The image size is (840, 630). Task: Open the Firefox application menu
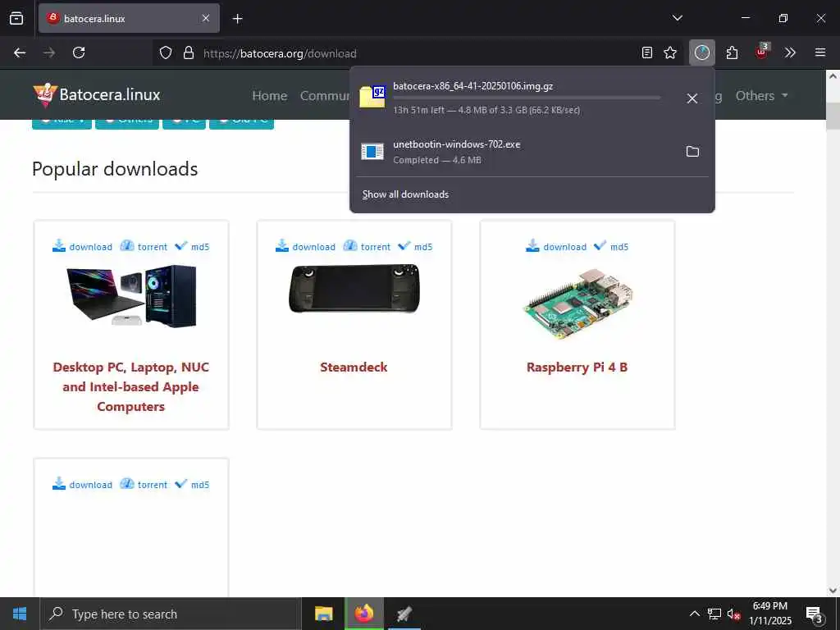point(820,52)
